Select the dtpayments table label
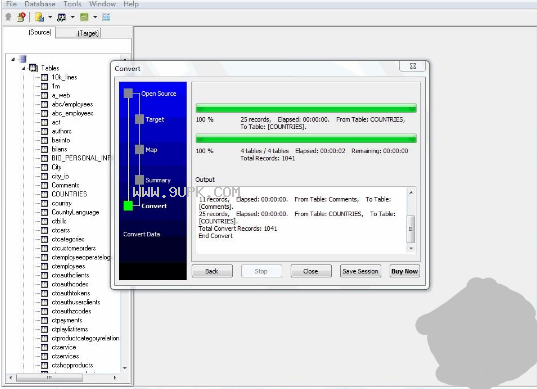This screenshot has width=537, height=389. (67, 320)
